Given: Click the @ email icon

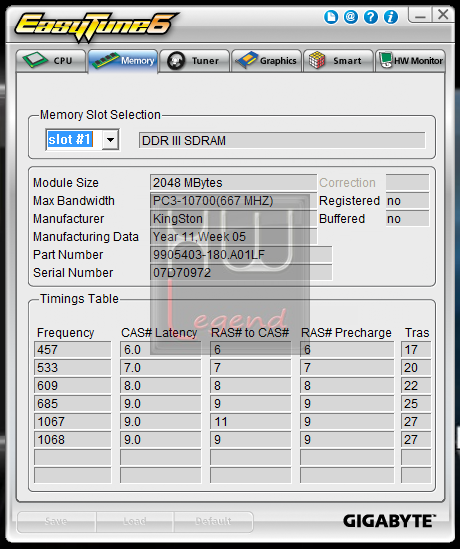Looking at the screenshot, I should coord(351,17).
